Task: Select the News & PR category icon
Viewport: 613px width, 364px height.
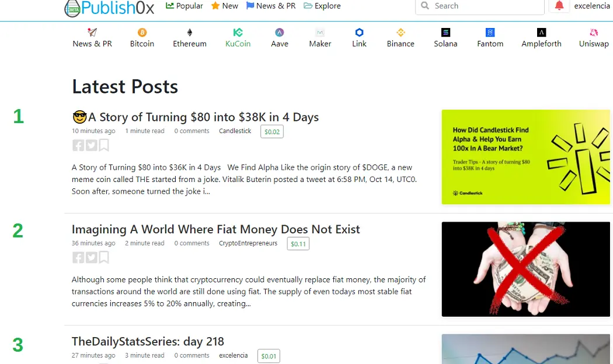Action: click(92, 33)
